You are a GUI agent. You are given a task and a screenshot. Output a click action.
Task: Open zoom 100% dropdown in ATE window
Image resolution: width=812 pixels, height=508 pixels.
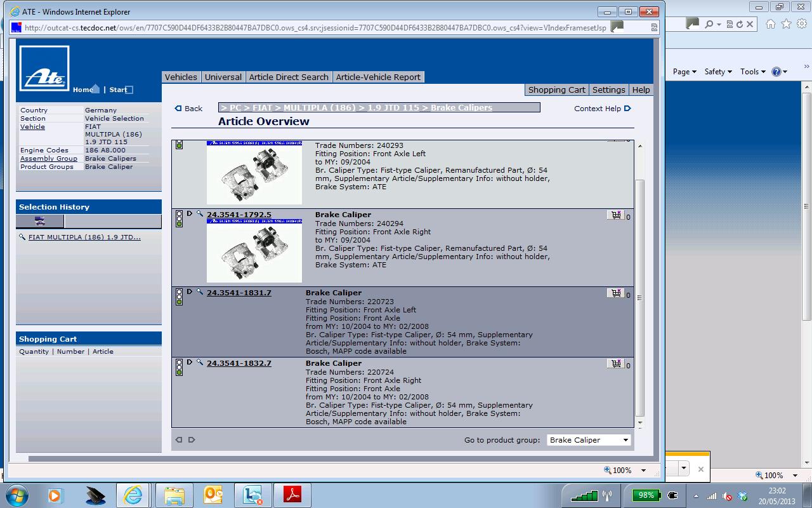[x=643, y=471]
